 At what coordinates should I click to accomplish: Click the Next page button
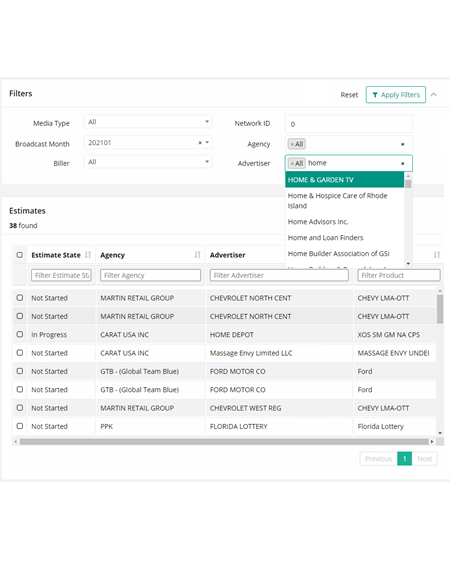coord(425,459)
